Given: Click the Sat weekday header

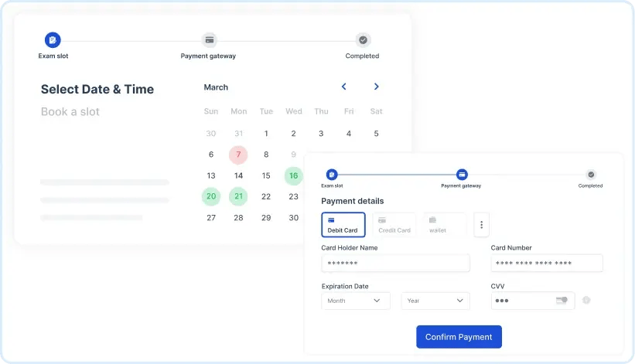Looking at the screenshot, I should 376,111.
